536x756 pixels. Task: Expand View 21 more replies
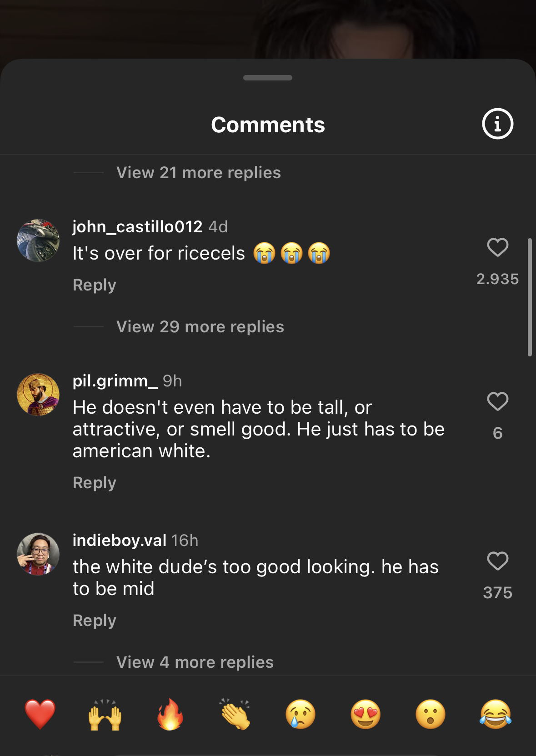[198, 173]
